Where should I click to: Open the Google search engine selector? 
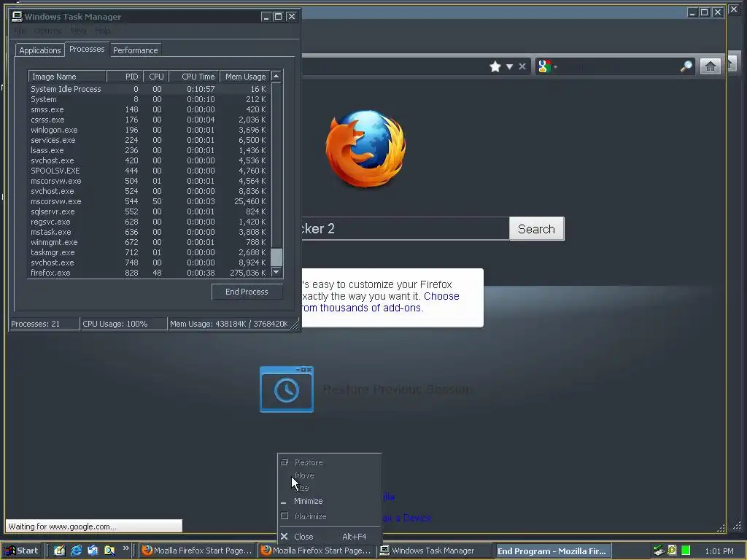[x=547, y=66]
